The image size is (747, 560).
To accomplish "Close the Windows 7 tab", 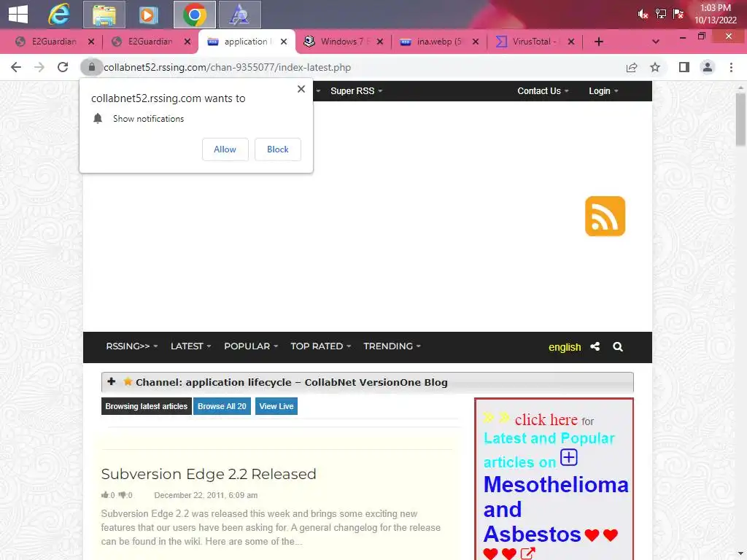I will [379, 42].
